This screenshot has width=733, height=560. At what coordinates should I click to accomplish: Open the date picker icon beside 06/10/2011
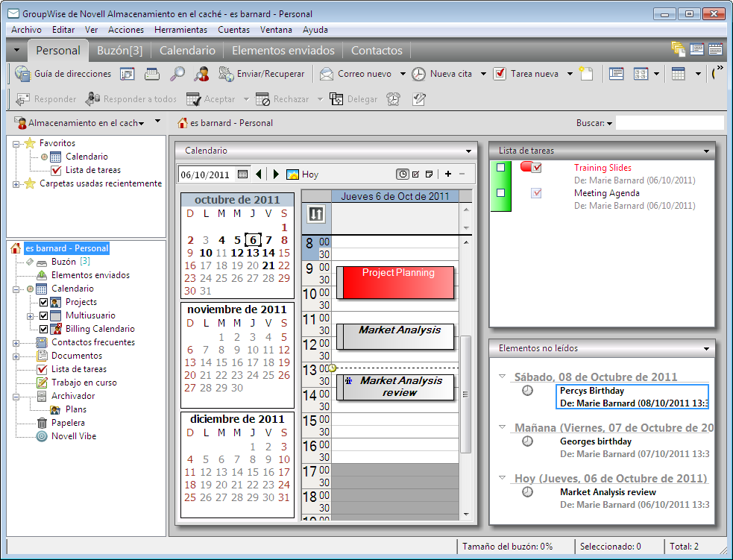point(242,174)
